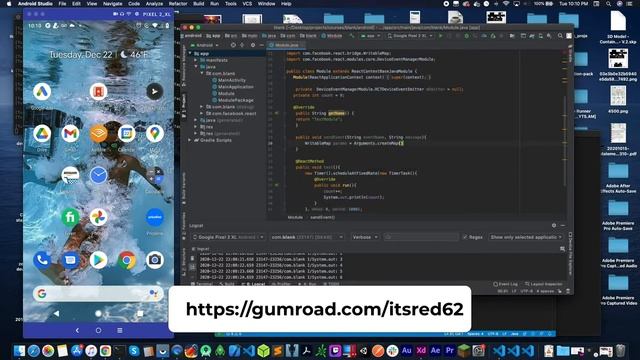The width and height of the screenshot is (640, 360).
Task: Expand the com.facebook.react package
Action: 202,113
